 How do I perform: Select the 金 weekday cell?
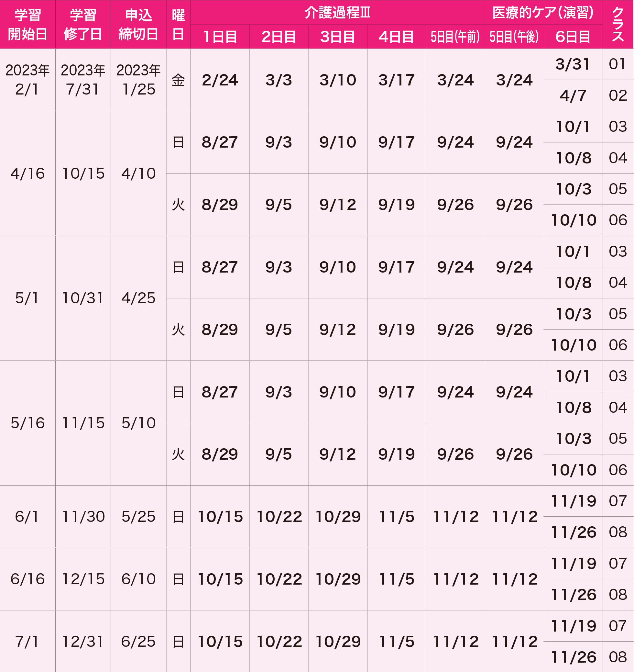(179, 80)
